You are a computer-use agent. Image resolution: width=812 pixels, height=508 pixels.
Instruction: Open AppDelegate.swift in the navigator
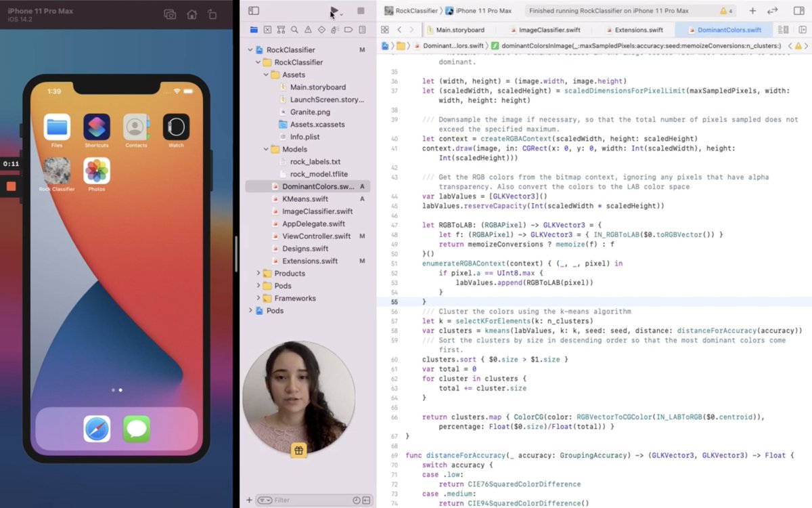click(313, 224)
